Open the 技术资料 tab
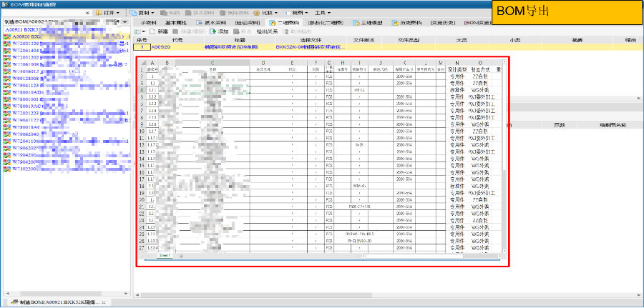The width and height of the screenshot is (644, 308). [x=211, y=22]
